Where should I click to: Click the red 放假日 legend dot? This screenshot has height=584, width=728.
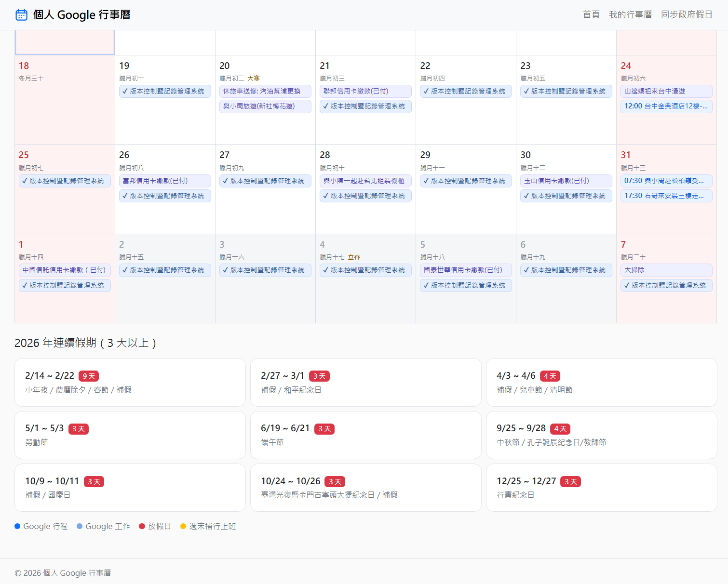point(142,526)
